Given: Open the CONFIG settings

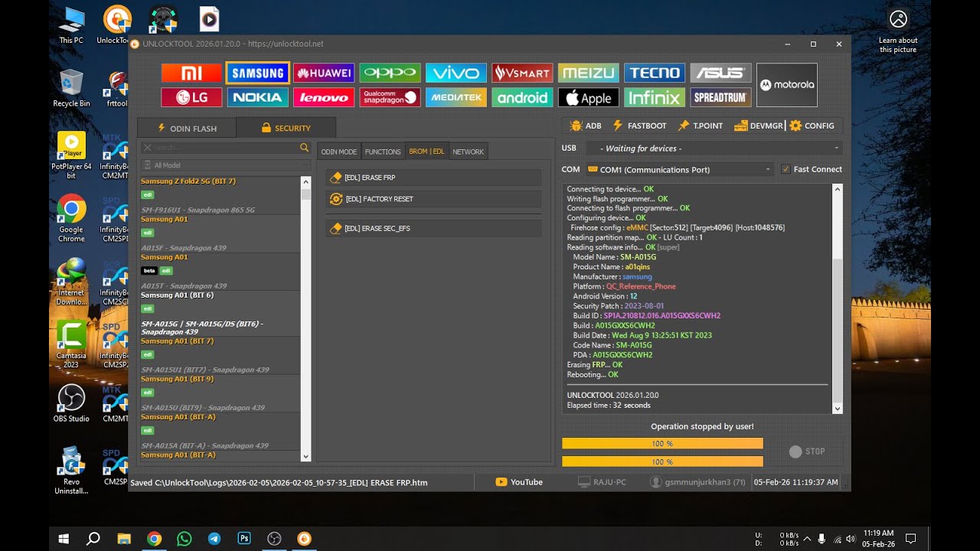Looking at the screenshot, I should [x=812, y=126].
